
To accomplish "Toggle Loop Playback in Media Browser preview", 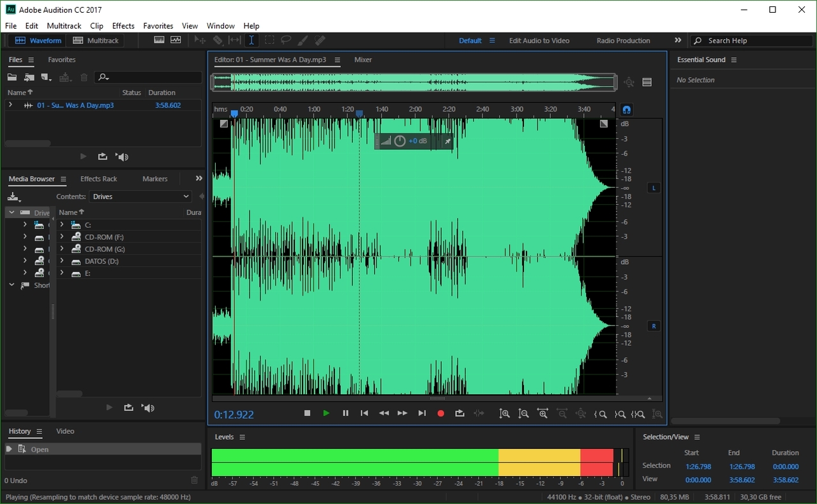I will 129,408.
